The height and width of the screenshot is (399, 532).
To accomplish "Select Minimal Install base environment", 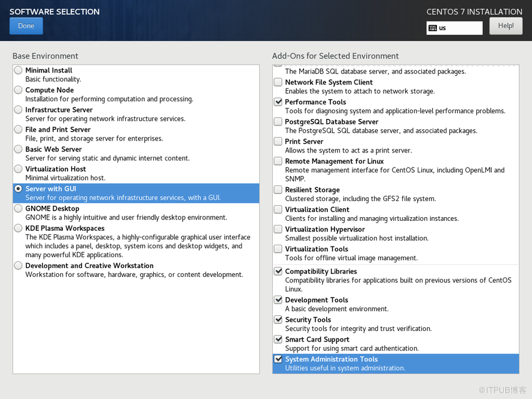I will click(x=19, y=71).
